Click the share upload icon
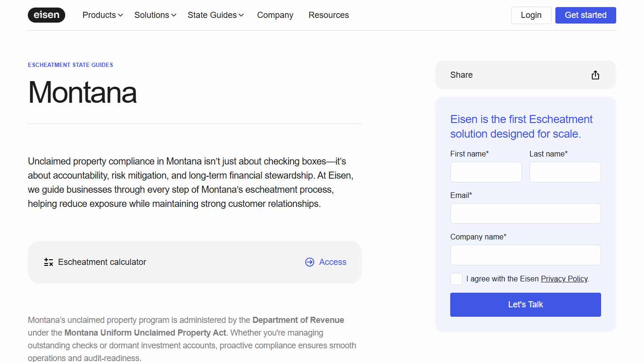The height and width of the screenshot is (362, 644). click(x=595, y=75)
